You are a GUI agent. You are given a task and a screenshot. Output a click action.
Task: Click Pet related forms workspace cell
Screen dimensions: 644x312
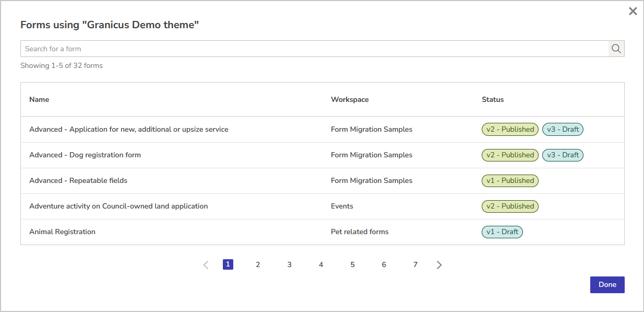360,232
